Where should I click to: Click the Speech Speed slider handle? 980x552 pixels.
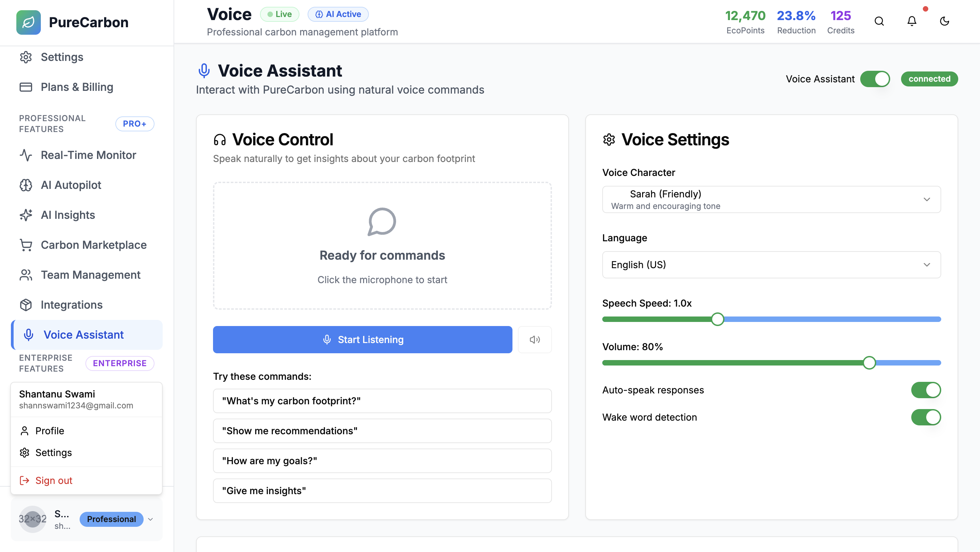point(718,319)
